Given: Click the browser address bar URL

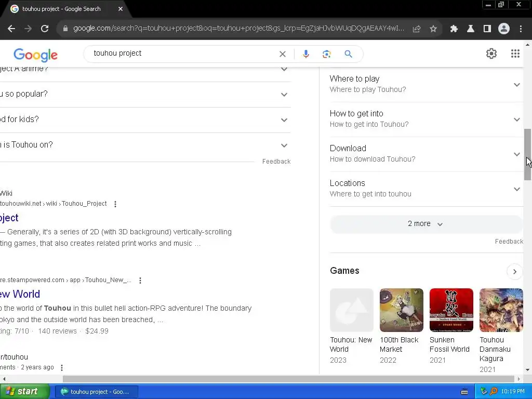Looking at the screenshot, I should 238,29.
